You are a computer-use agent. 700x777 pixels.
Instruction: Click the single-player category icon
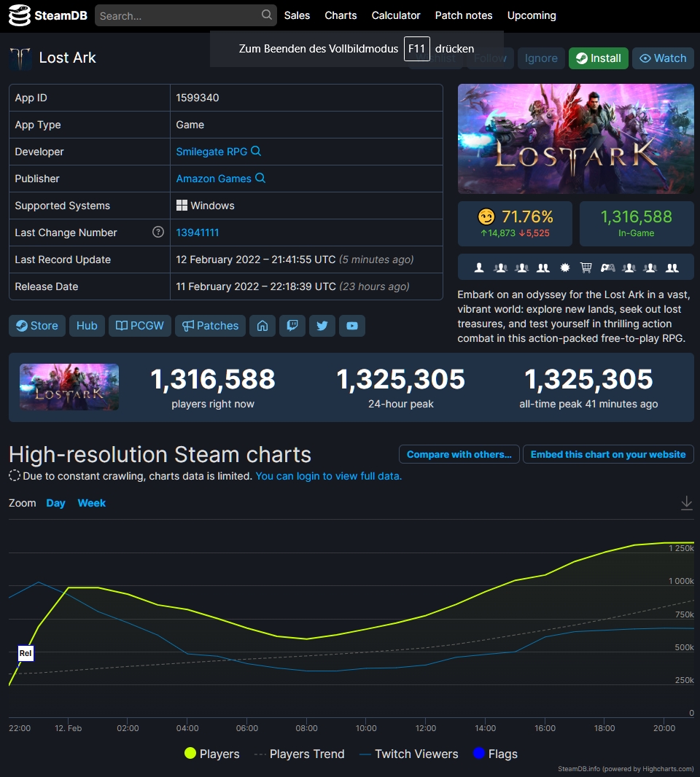pyautogui.click(x=479, y=268)
